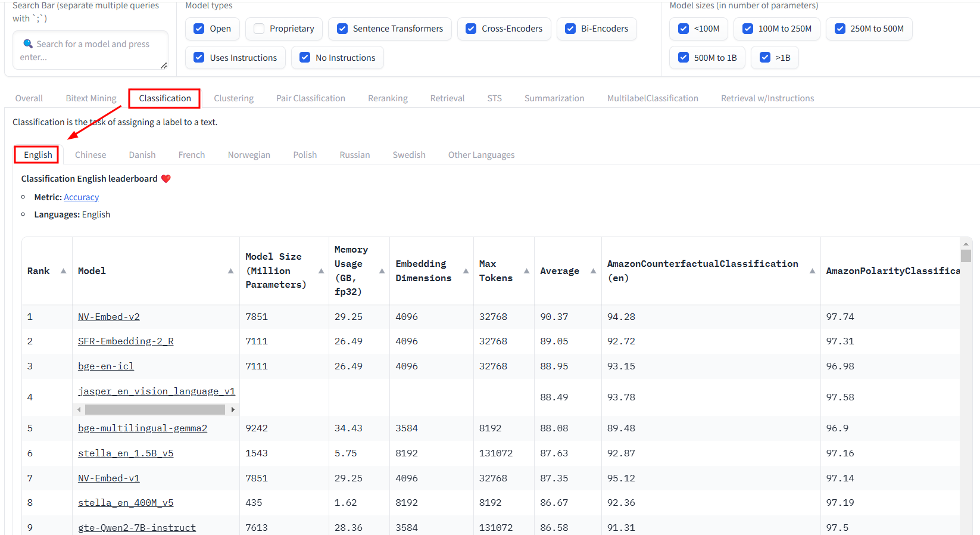The height and width of the screenshot is (535, 980).
Task: Select the Russian language tab
Action: pos(355,155)
